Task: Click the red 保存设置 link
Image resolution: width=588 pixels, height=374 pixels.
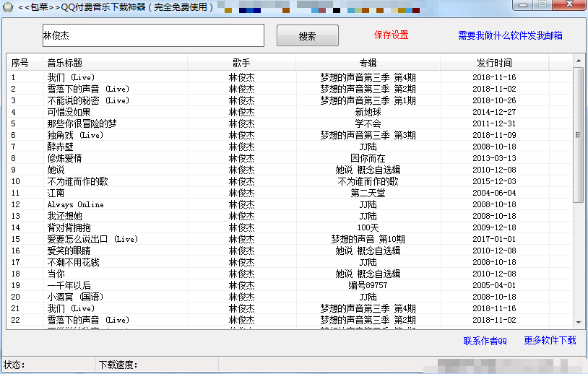Action: 391,35
